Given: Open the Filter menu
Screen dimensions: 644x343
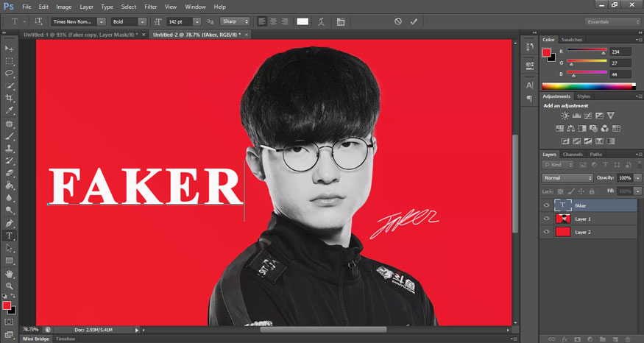Looking at the screenshot, I should (151, 7).
